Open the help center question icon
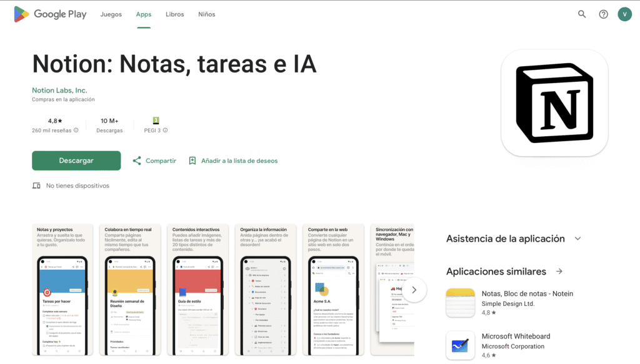The height and width of the screenshot is (364, 640). click(x=603, y=14)
